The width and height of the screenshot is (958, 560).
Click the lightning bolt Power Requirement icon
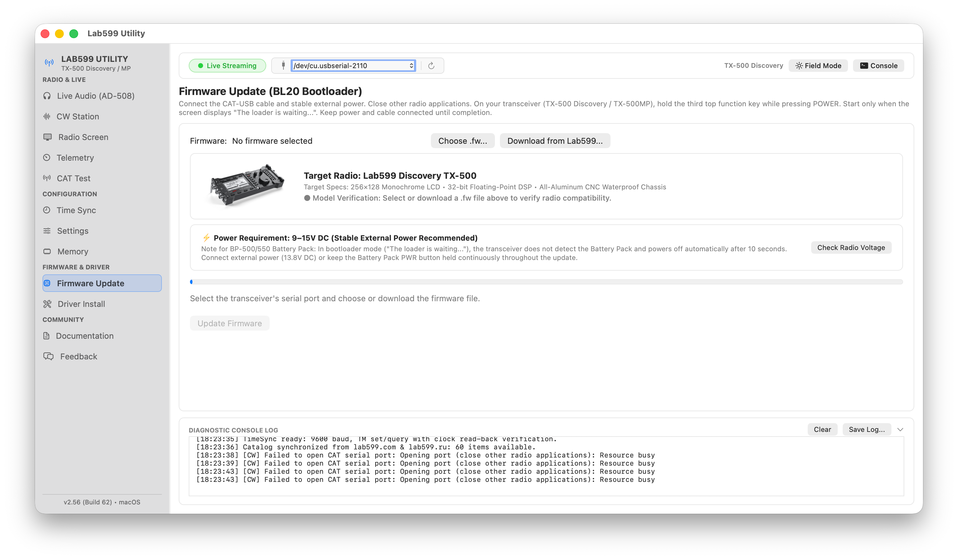(x=207, y=237)
